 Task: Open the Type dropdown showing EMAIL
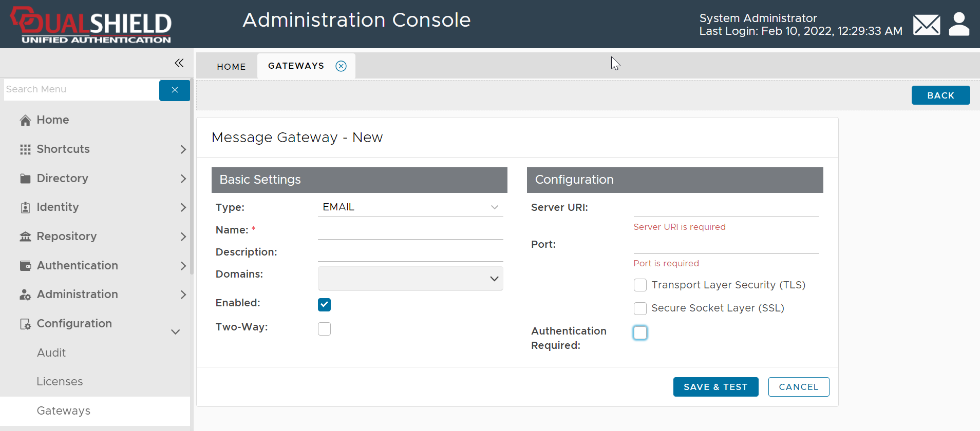[410, 207]
